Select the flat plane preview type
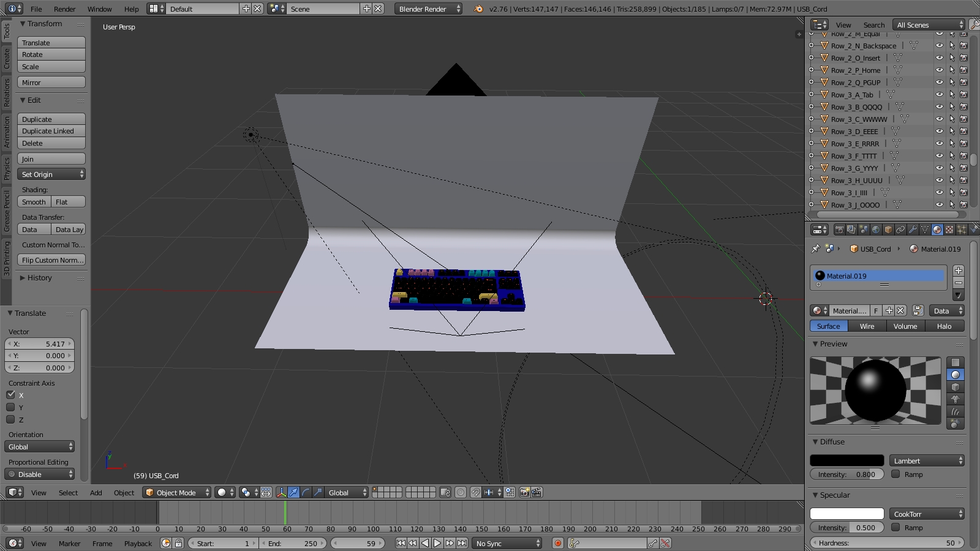This screenshot has height=551, width=980. click(956, 362)
